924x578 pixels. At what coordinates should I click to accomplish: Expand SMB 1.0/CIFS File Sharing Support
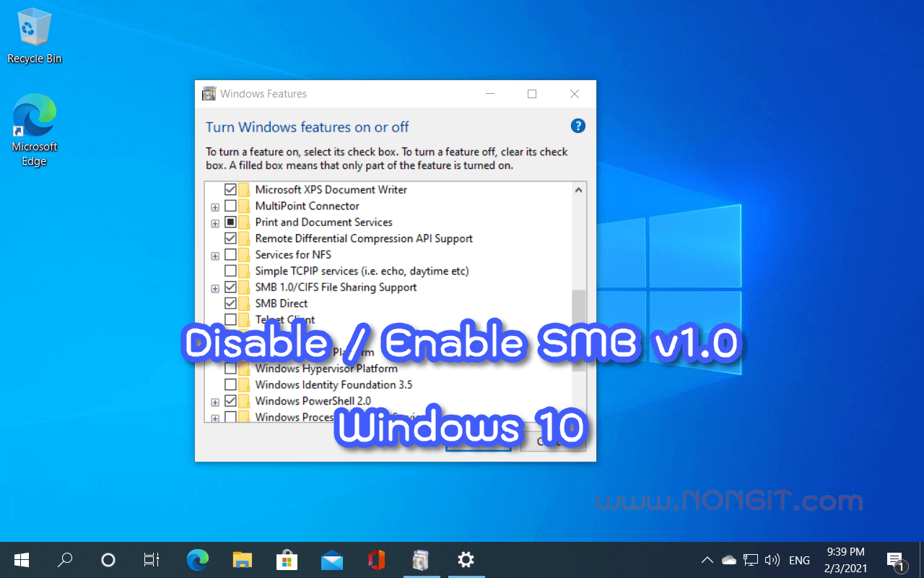click(x=215, y=288)
